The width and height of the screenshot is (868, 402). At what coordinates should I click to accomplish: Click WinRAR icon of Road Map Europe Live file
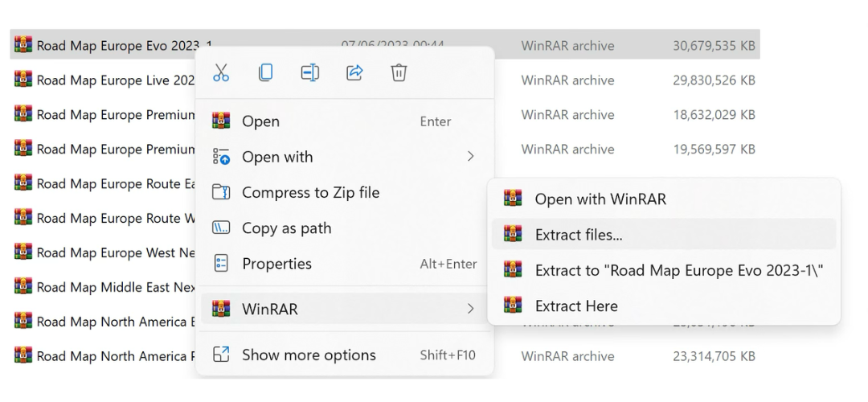pyautogui.click(x=23, y=80)
